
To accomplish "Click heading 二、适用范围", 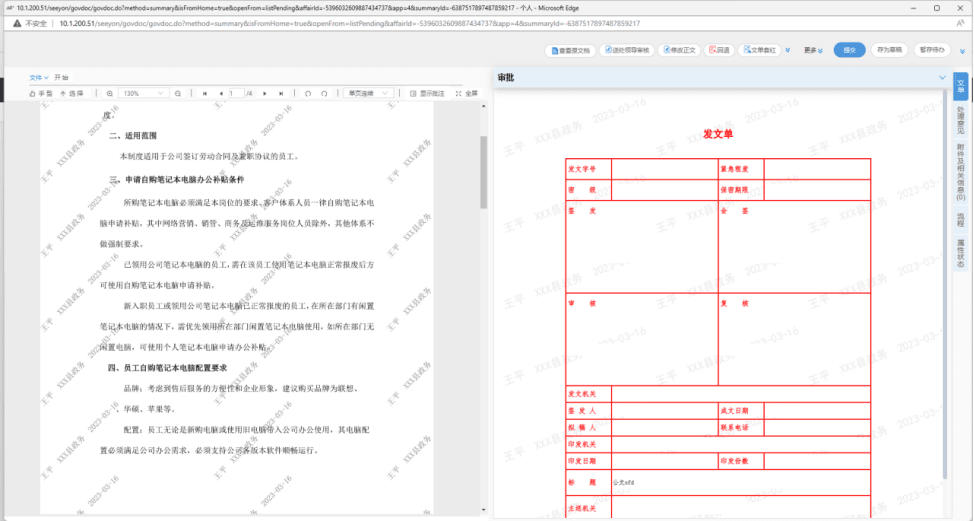I will 133,135.
